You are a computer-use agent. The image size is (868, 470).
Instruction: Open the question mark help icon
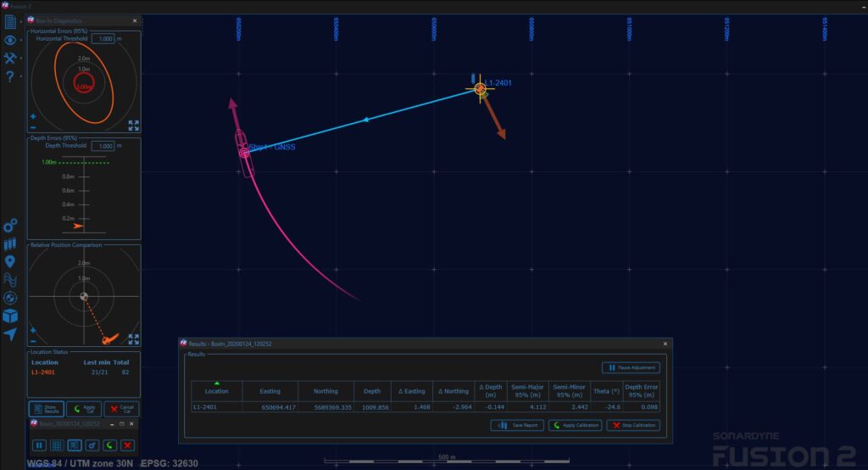10,76
